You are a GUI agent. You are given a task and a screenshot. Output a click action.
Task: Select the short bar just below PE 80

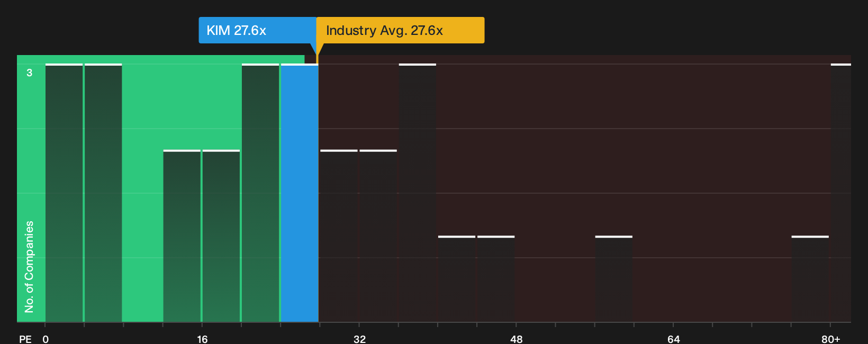coord(810,279)
